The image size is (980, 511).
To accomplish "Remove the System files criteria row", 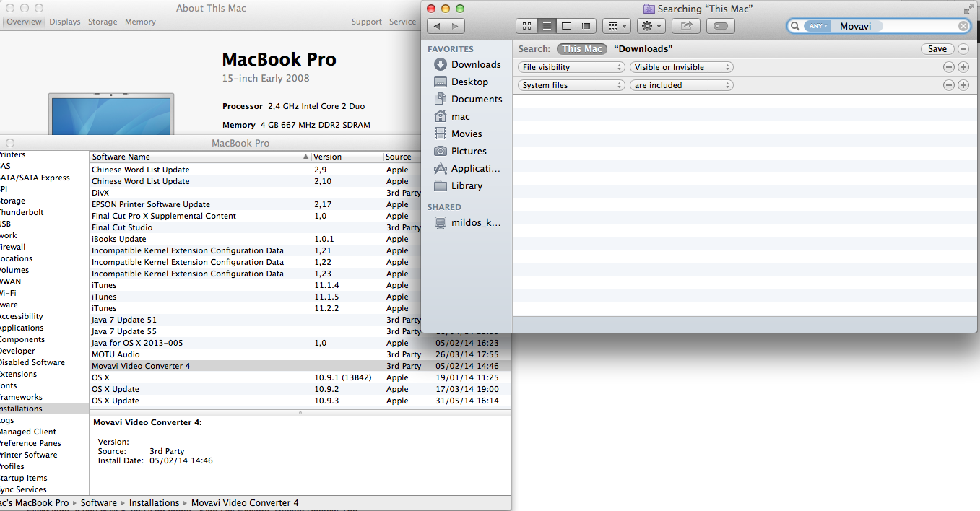I will coord(949,85).
